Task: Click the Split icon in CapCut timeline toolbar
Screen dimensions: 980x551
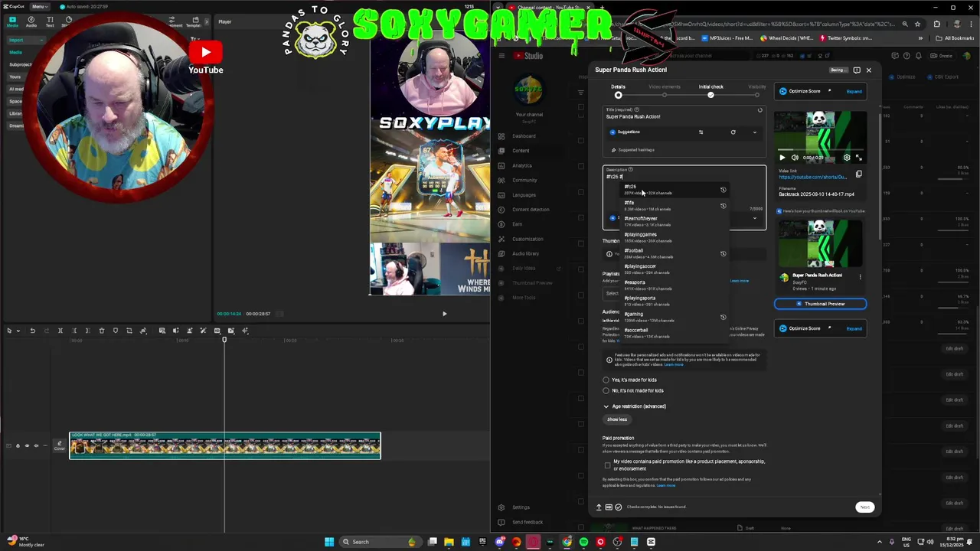Action: pyautogui.click(x=60, y=331)
